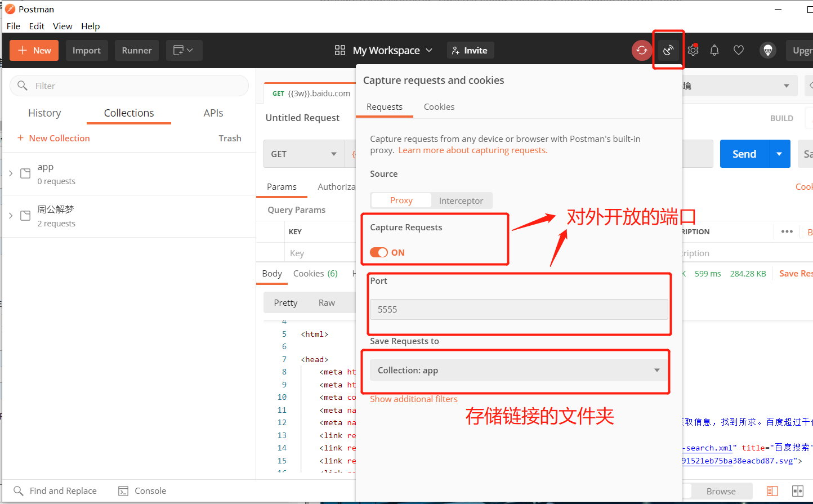Click the Import button

87,50
